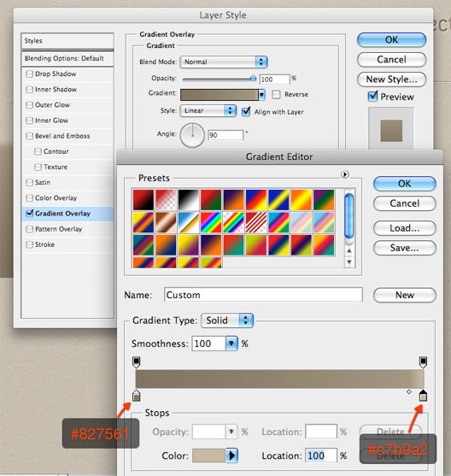The width and height of the screenshot is (451, 476).
Task: Click OK in the Gradient Editor
Action: (405, 184)
